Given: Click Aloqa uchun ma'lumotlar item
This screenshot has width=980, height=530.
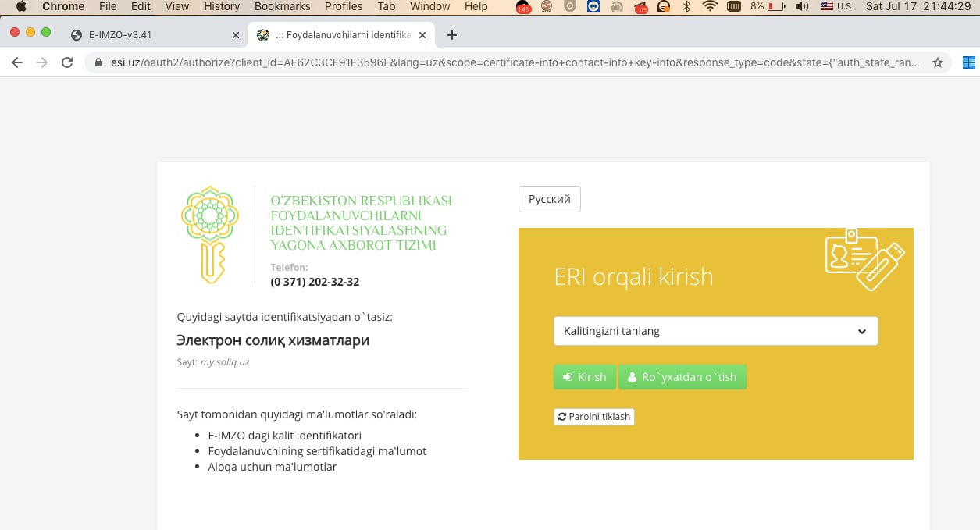Looking at the screenshot, I should (273, 467).
